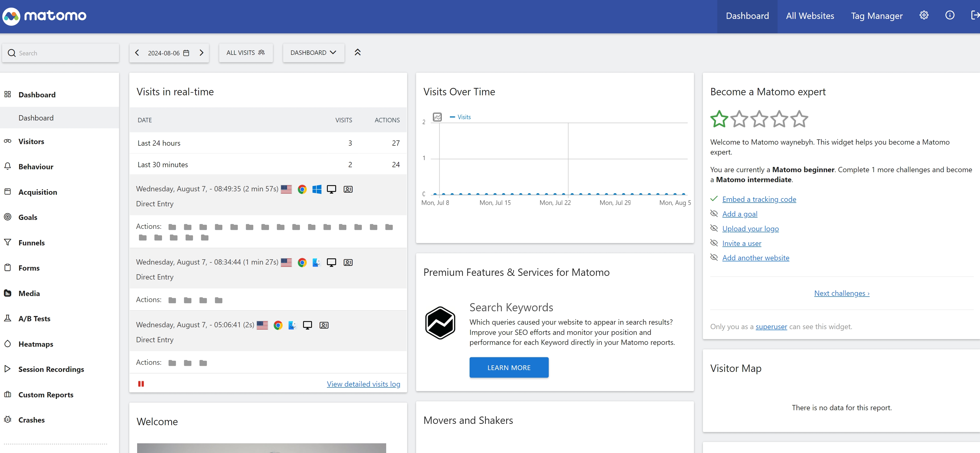
Task: Click first action folder of 05:06:41 visit
Action: (x=172, y=363)
